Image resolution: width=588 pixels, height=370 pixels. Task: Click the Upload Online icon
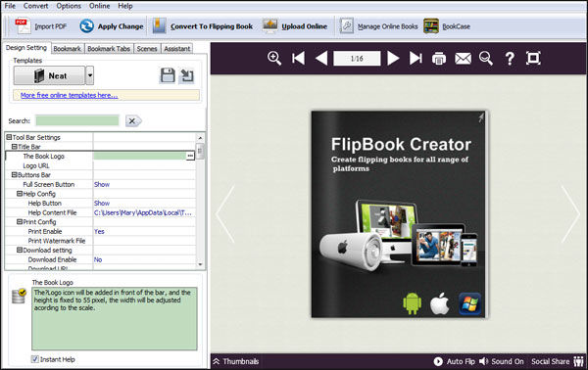coord(270,26)
